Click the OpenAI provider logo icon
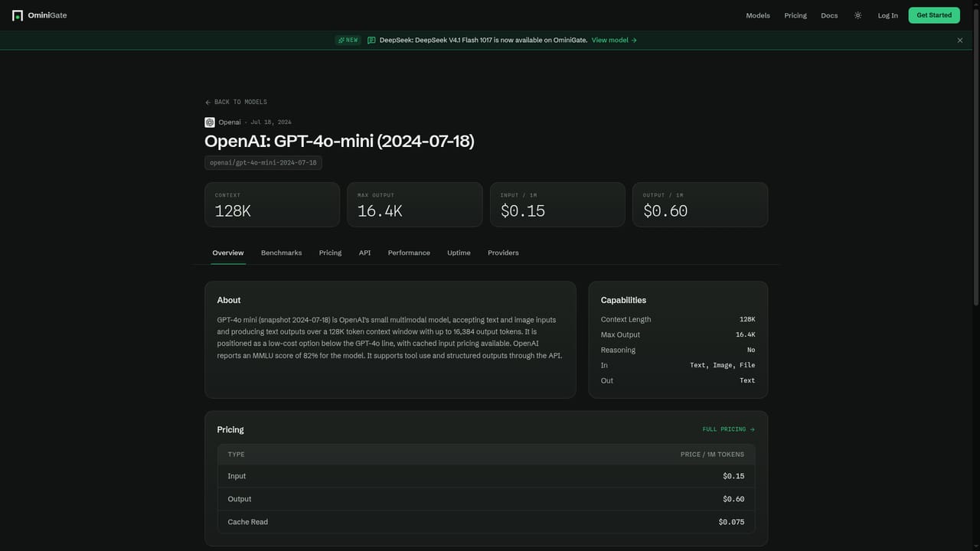The image size is (980, 551). (x=210, y=122)
